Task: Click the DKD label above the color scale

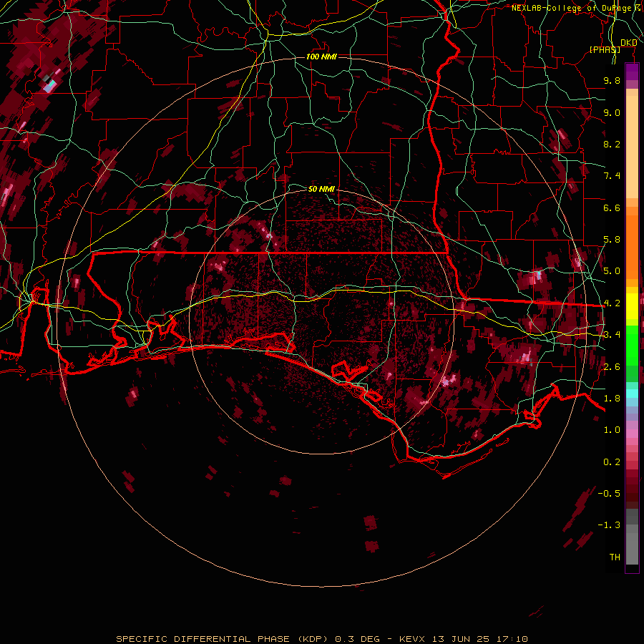Action: point(628,43)
